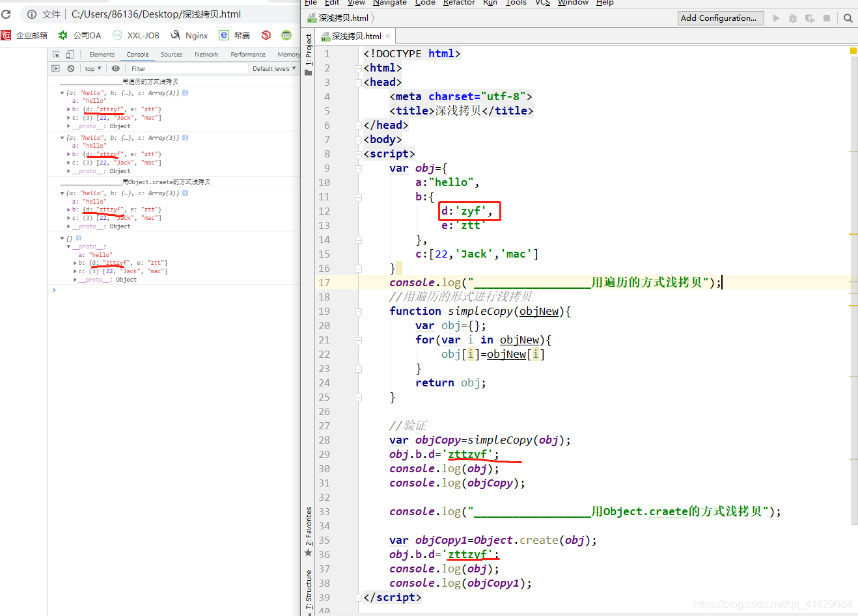Open the Nginx bookmark
Image resolution: width=858 pixels, height=616 pixels.
189,35
